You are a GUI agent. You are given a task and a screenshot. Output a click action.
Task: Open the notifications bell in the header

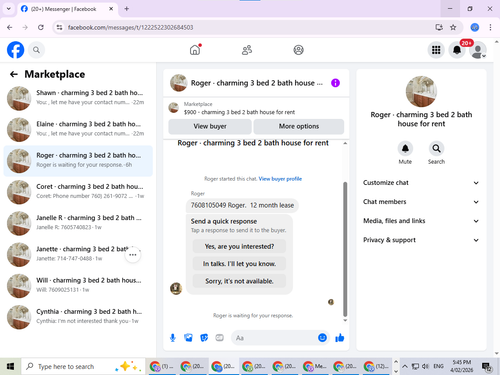(457, 50)
